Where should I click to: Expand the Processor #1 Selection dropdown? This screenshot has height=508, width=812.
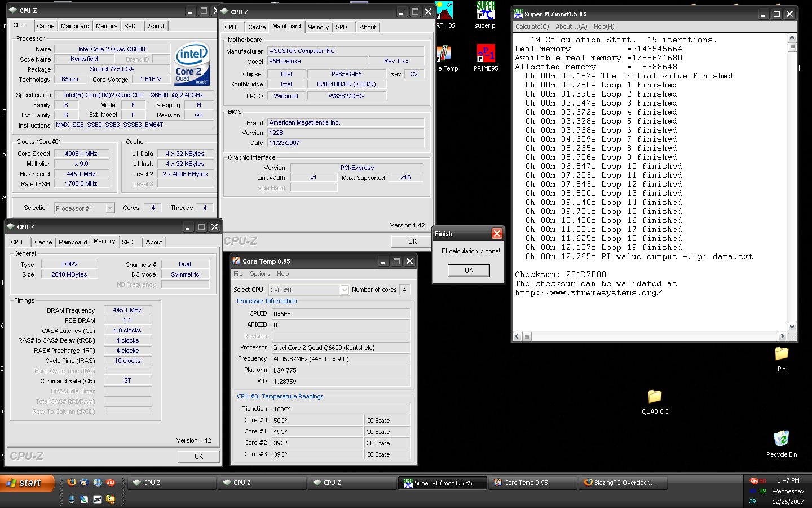pos(110,208)
